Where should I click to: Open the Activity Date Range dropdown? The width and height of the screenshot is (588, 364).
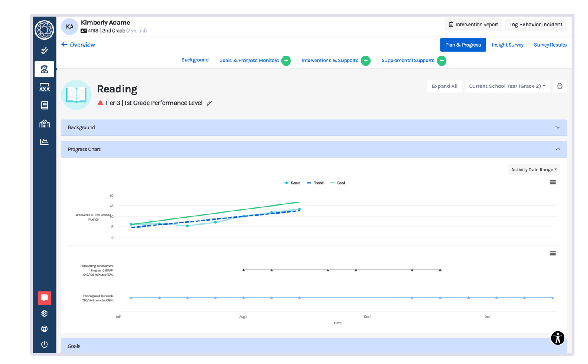tap(534, 169)
